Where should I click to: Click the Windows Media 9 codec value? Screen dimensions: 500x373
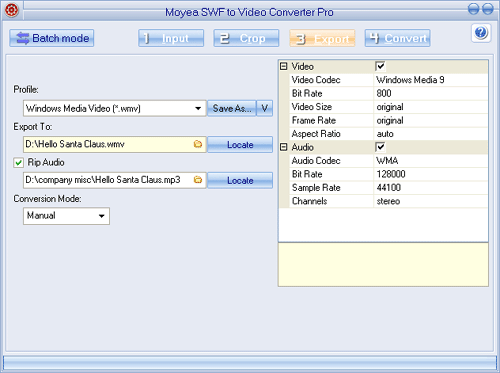[x=410, y=80]
